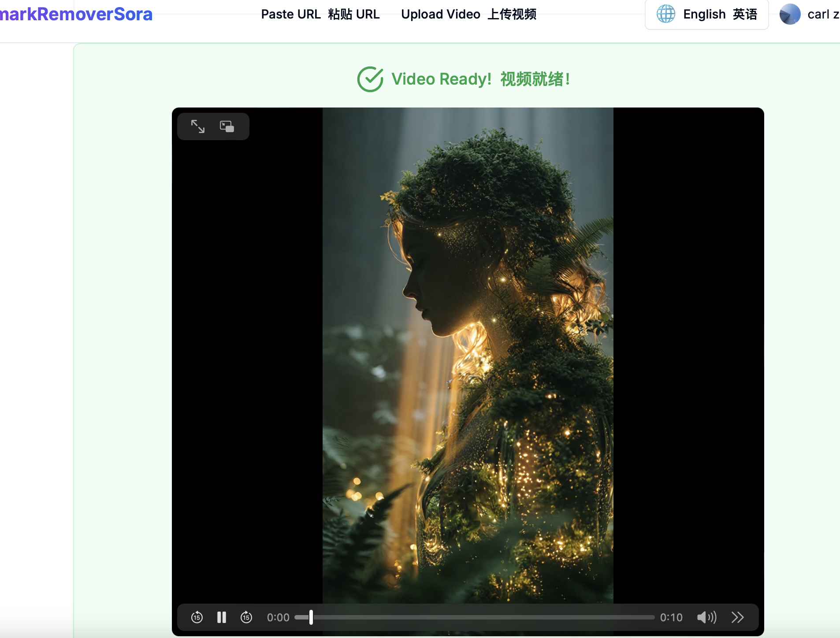Rewind video 15 seconds
The width and height of the screenshot is (840, 638).
[197, 617]
